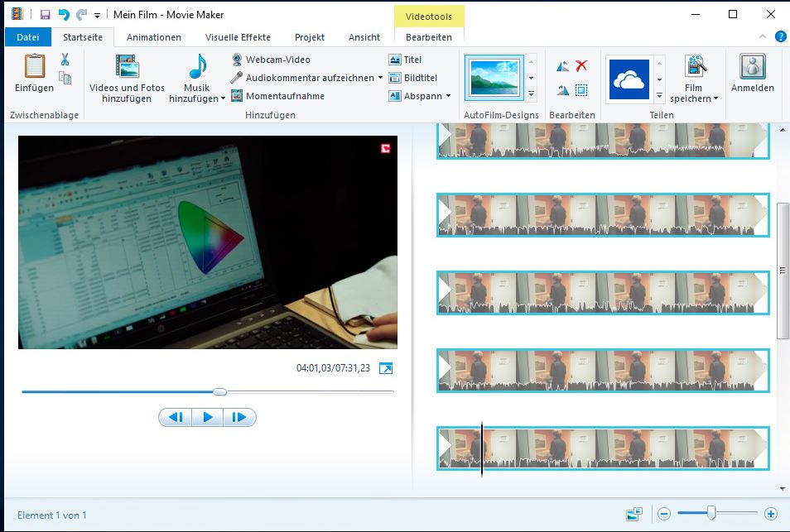790x532 pixels.
Task: Collapse the ribbon with chevron
Action: click(x=763, y=36)
